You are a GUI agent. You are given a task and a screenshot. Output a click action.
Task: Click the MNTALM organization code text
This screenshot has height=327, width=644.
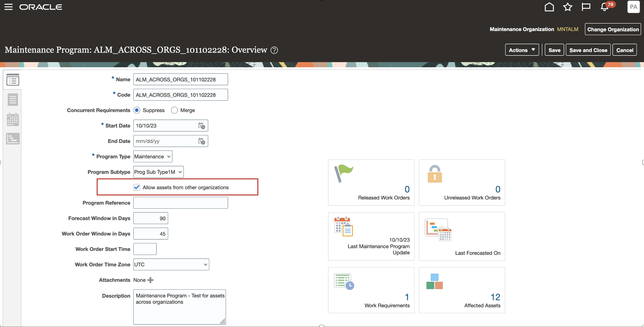(567, 29)
